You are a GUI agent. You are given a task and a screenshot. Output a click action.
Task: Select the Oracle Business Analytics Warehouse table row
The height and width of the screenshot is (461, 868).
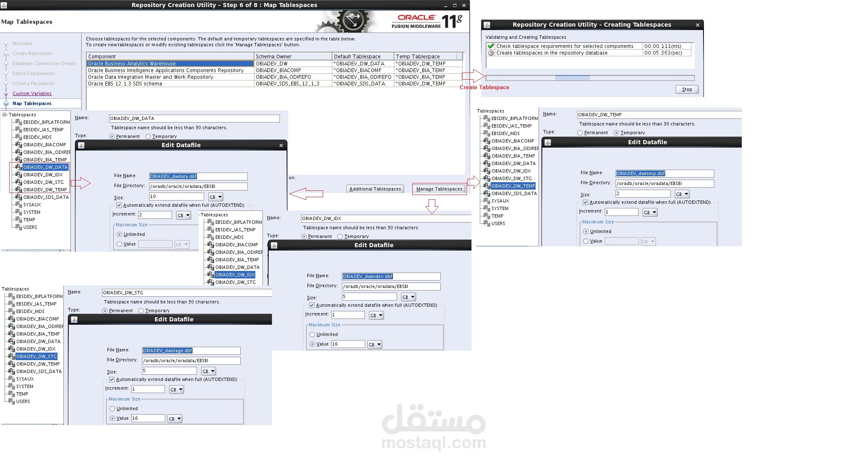pyautogui.click(x=274, y=64)
